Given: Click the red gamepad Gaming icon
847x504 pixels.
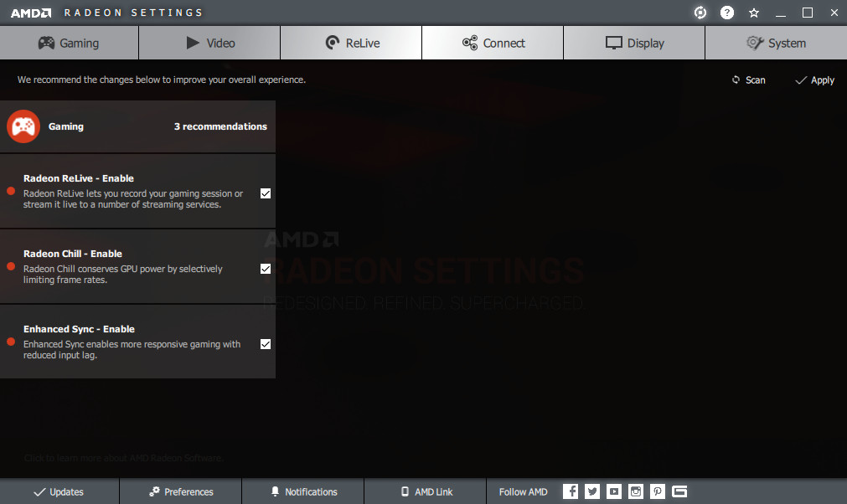Looking at the screenshot, I should 23,126.
